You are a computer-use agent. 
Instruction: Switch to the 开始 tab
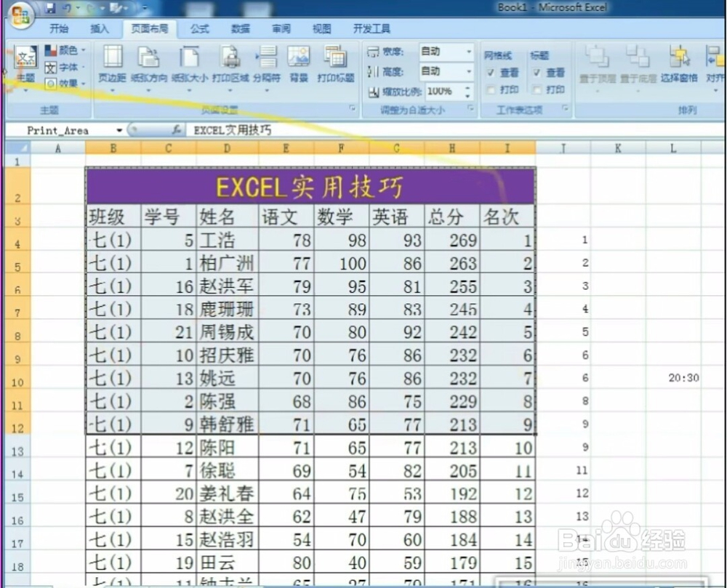coord(59,29)
